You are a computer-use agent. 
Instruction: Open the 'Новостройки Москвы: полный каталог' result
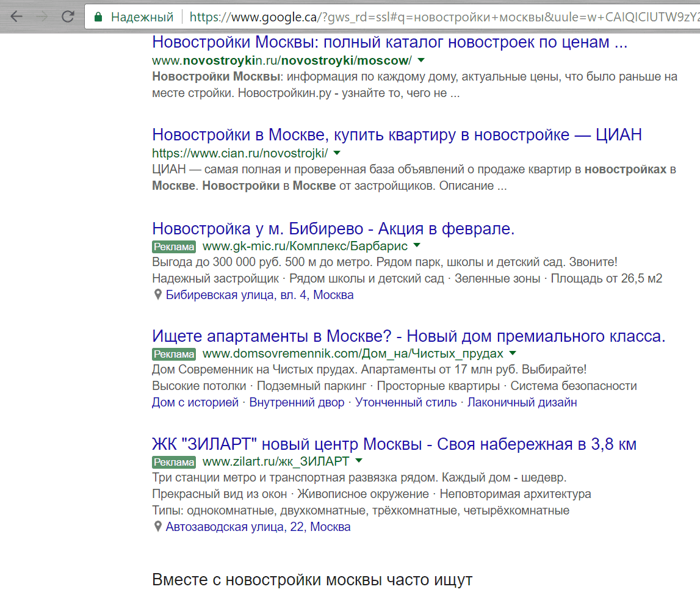(389, 42)
